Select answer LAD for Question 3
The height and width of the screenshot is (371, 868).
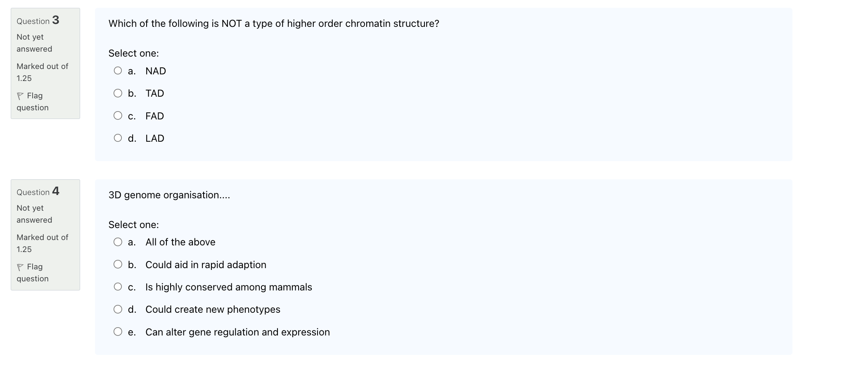pos(118,138)
